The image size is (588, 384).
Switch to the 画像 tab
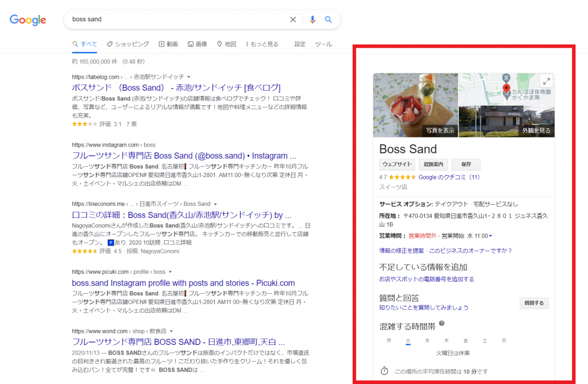click(x=198, y=44)
